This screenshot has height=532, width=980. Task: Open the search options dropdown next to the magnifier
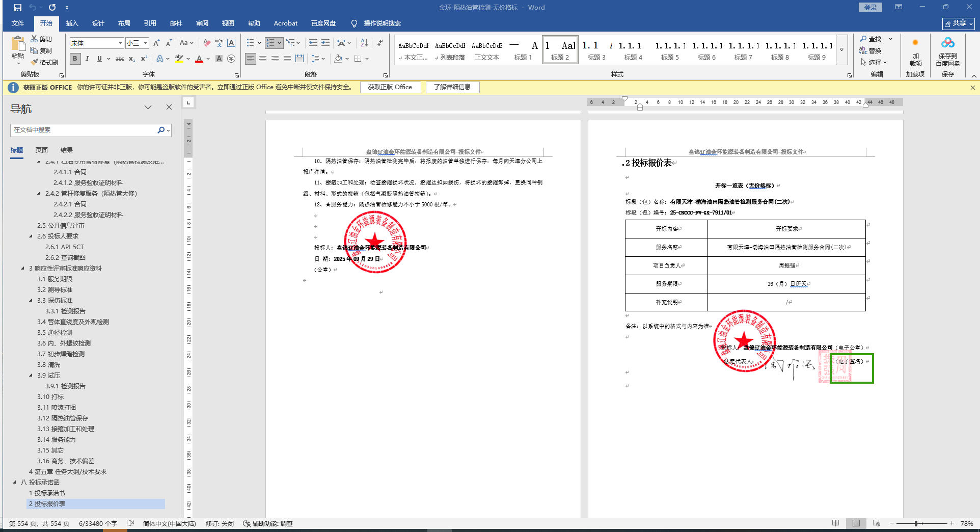(x=169, y=130)
